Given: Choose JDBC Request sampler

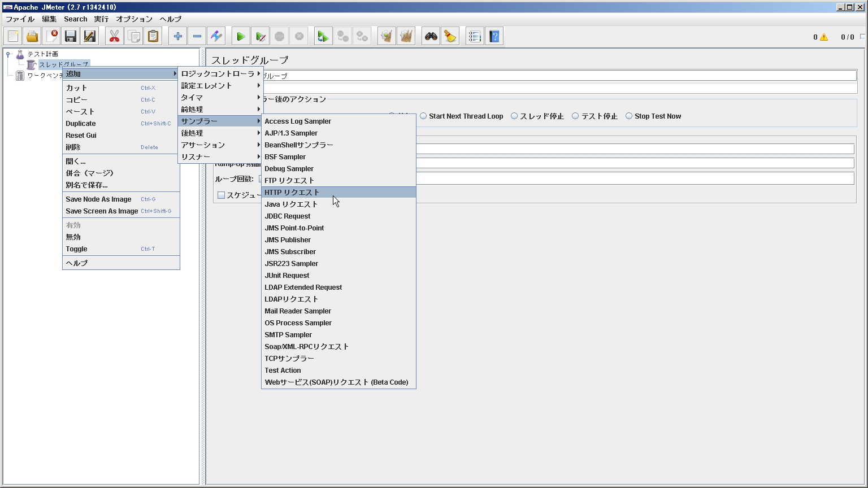Looking at the screenshot, I should tap(338, 216).
